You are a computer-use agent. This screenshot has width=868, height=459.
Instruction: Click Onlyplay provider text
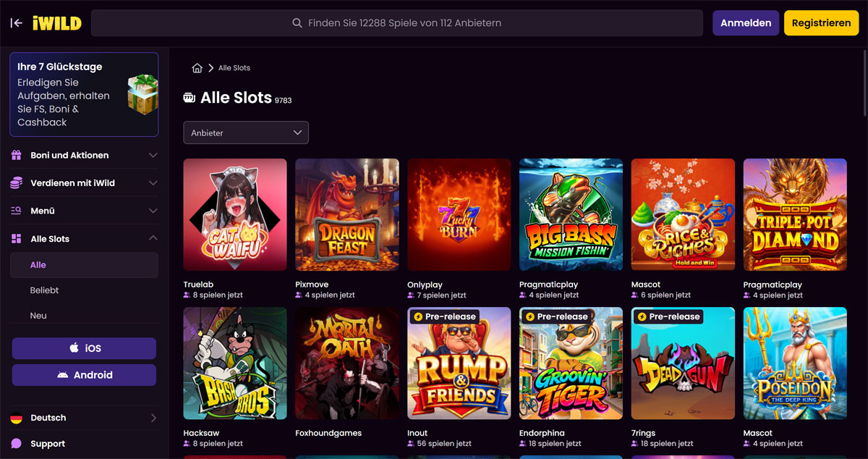[x=425, y=285]
